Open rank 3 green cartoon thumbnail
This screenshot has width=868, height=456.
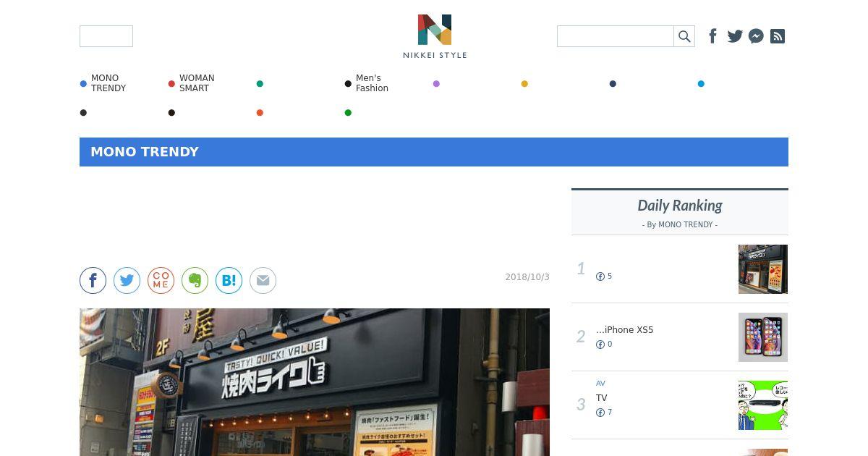pyautogui.click(x=763, y=405)
